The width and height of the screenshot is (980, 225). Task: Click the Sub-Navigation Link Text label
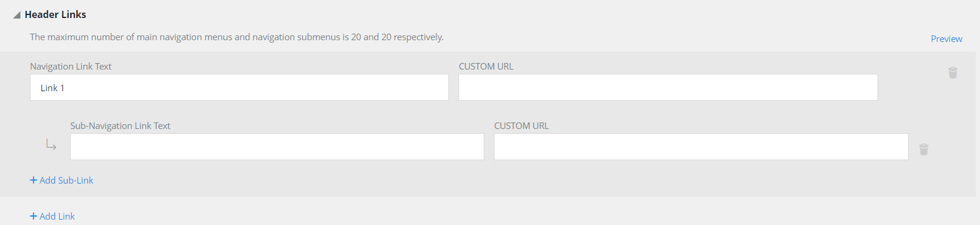pyautogui.click(x=120, y=126)
